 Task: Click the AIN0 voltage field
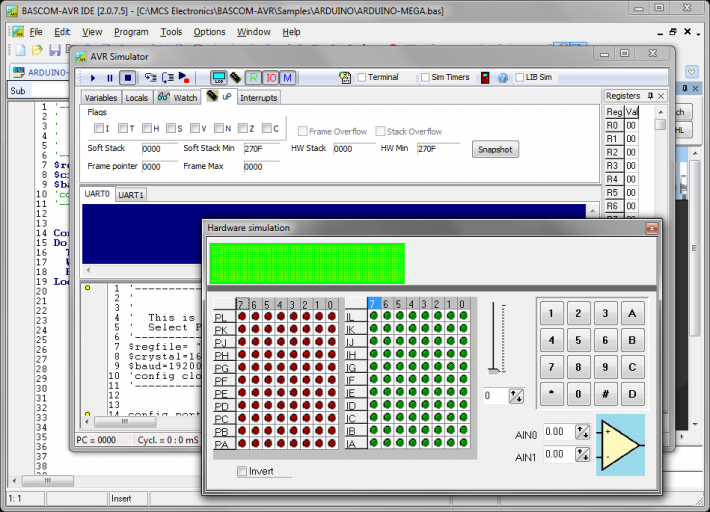(558, 432)
